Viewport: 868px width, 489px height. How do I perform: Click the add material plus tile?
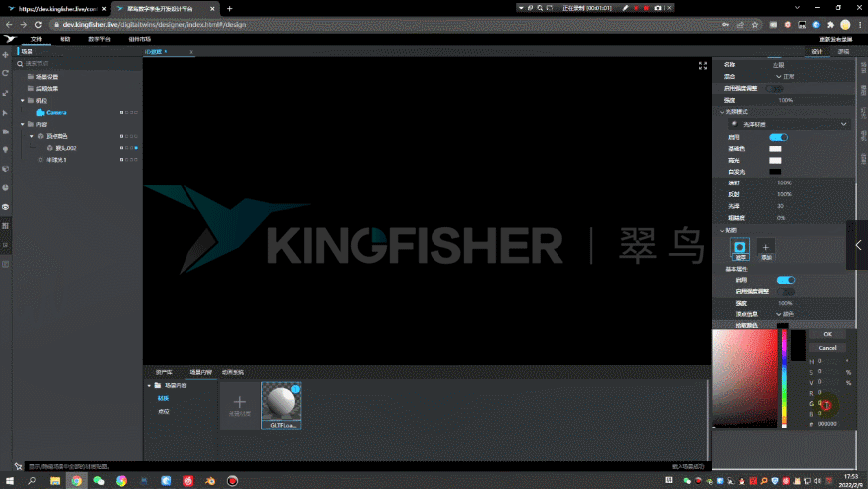(240, 406)
